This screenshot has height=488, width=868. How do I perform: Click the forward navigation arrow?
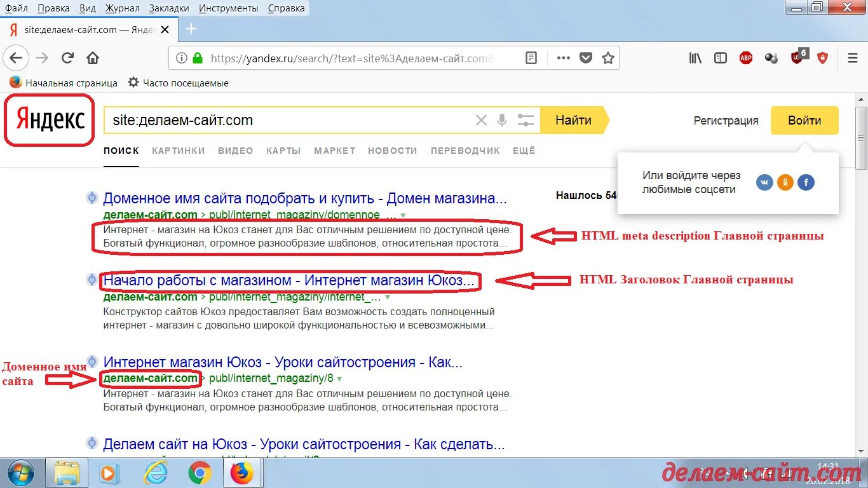coord(42,58)
